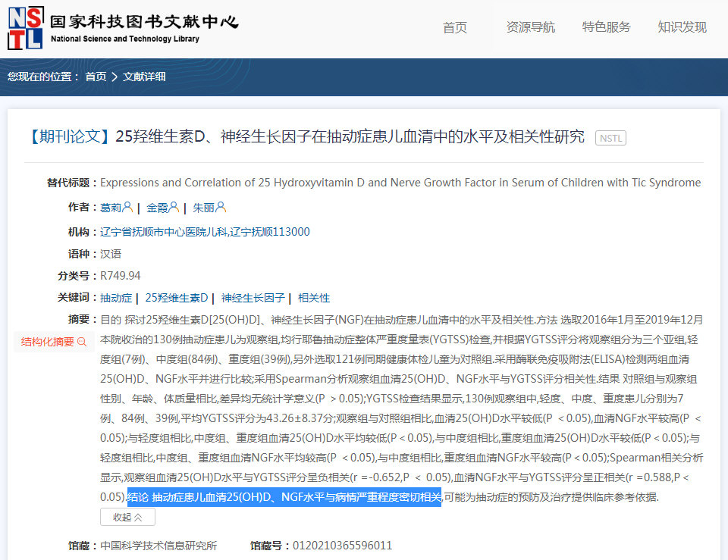The image size is (728, 560).
Task: Click 文献详细 in breadcrumb
Action: [144, 77]
